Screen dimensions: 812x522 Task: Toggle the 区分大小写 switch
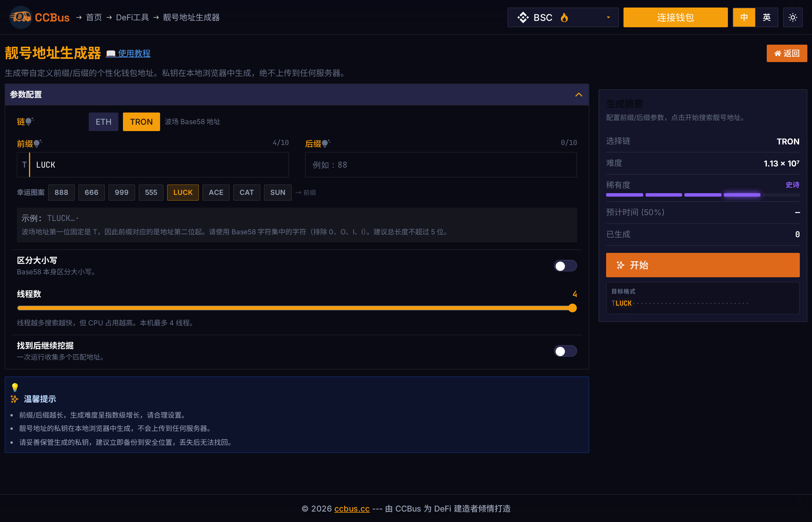click(565, 266)
